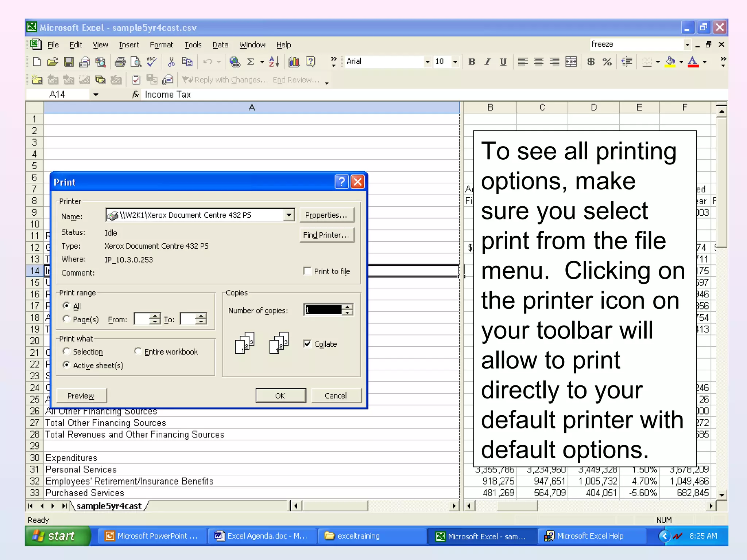Open the font size dropdown
This screenshot has width=747, height=560.
(x=455, y=62)
